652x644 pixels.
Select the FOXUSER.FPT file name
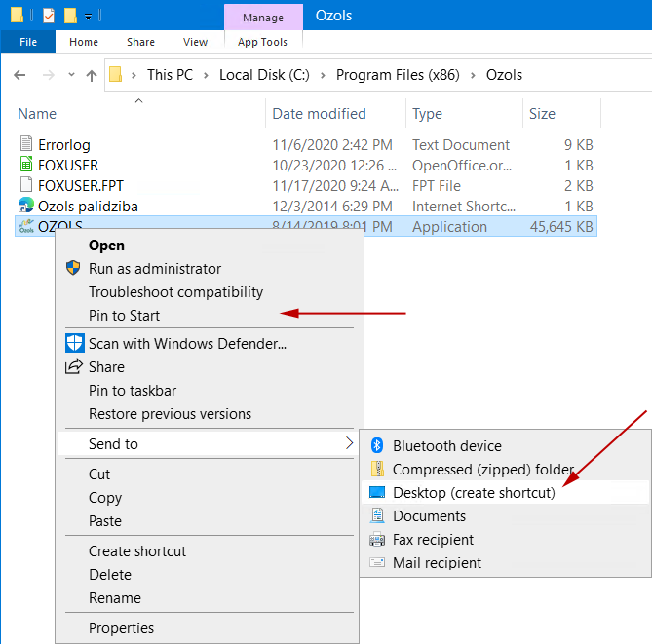click(x=81, y=185)
